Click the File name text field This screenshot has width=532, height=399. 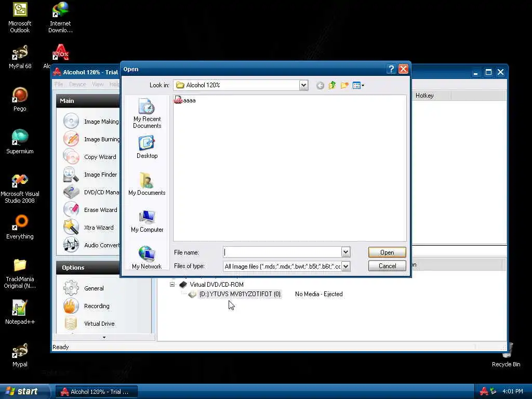(x=282, y=252)
